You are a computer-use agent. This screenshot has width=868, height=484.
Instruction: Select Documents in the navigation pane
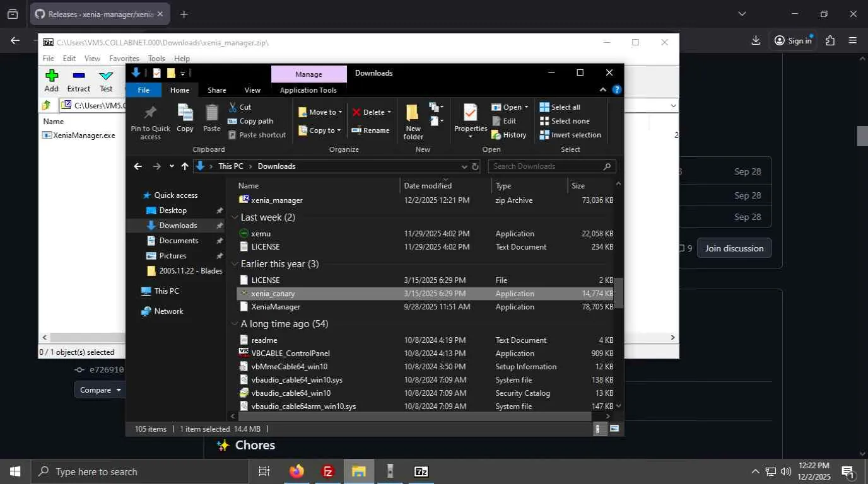click(x=179, y=241)
